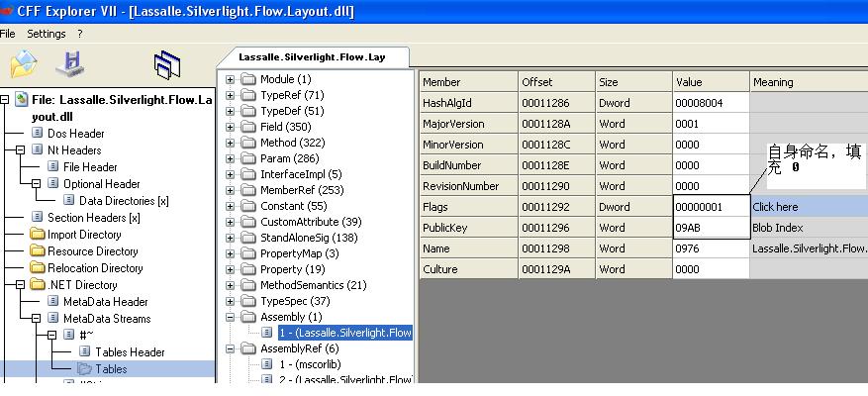Click the 'Click here' Flags link
This screenshot has height=396, width=868.
[x=775, y=207]
